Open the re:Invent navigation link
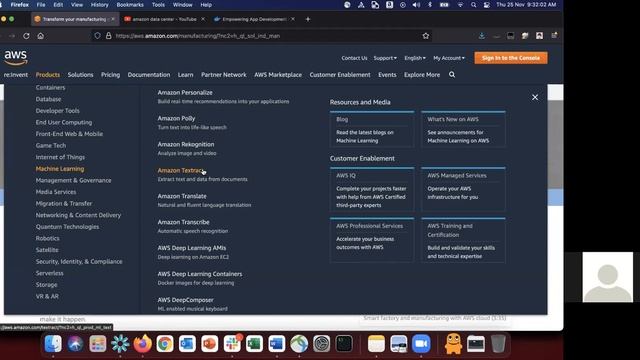The image size is (640, 360). coord(16,75)
